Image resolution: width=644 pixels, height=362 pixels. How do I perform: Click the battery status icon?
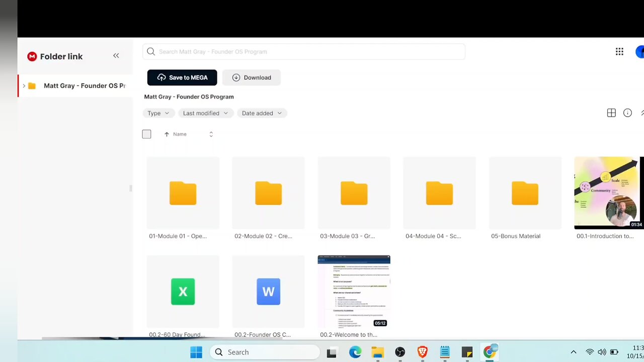pyautogui.click(x=614, y=352)
